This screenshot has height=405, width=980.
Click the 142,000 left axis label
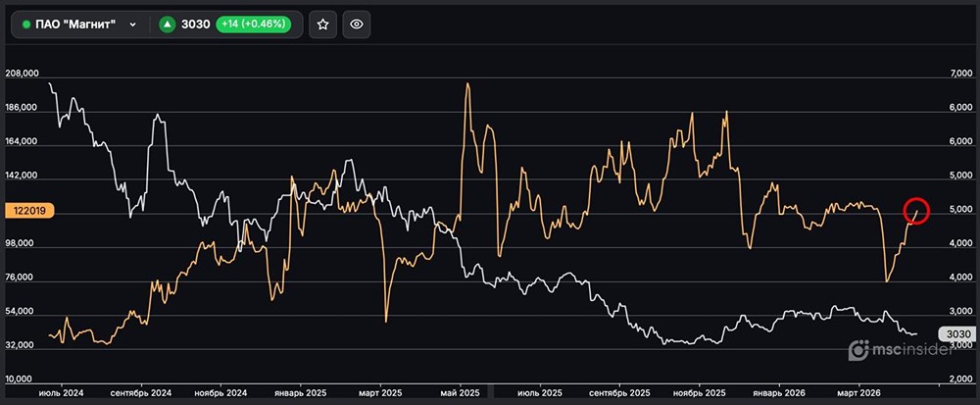pyautogui.click(x=22, y=176)
